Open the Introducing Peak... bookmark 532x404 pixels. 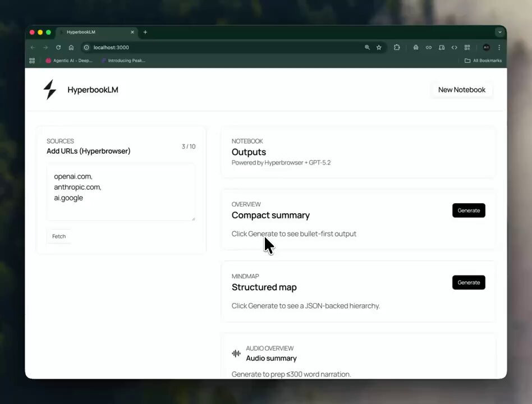point(123,61)
